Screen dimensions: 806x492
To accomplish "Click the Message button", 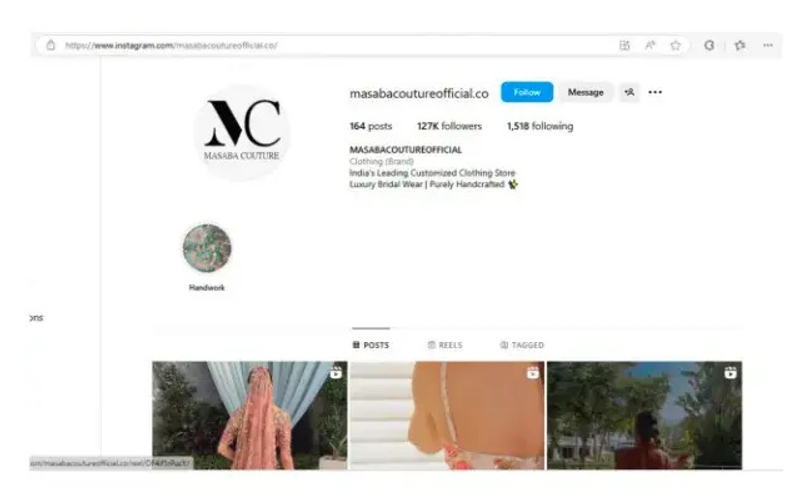I will [x=585, y=92].
